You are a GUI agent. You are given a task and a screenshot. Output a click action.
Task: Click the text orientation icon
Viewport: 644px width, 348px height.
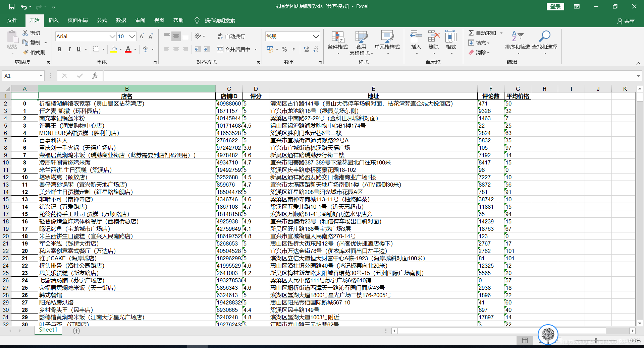[198, 36]
